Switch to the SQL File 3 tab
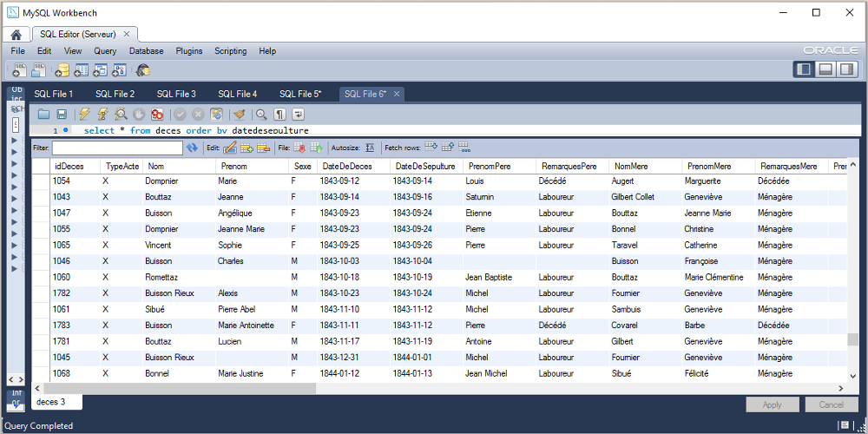868x434 pixels. click(176, 94)
